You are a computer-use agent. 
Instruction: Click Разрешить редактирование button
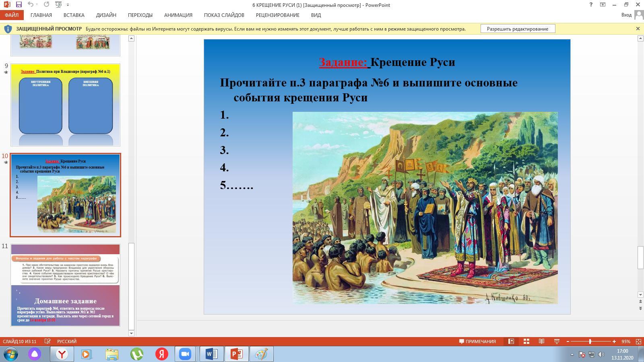click(x=517, y=29)
